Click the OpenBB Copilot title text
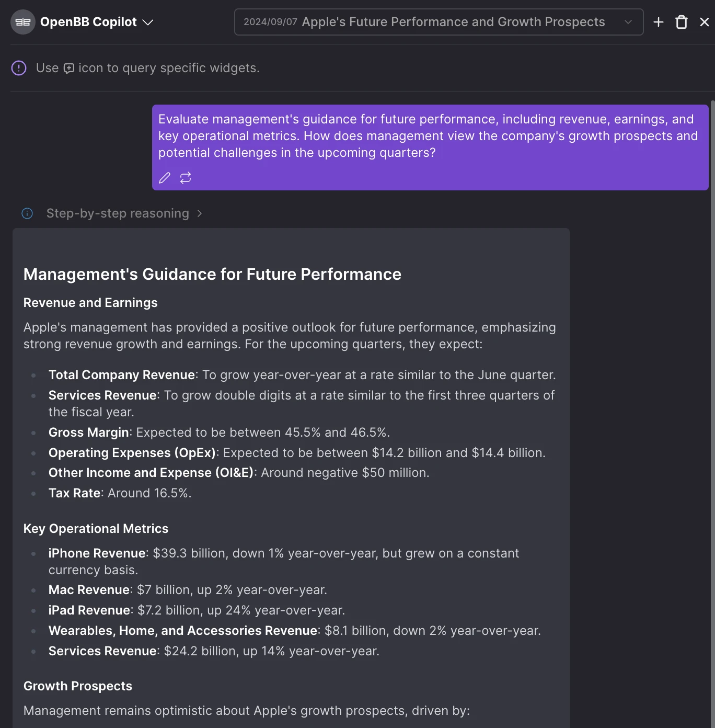715x728 pixels. [88, 22]
